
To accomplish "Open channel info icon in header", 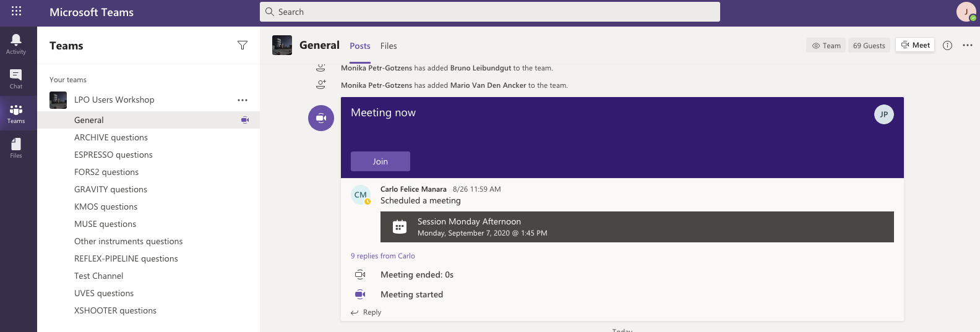I will pyautogui.click(x=947, y=45).
